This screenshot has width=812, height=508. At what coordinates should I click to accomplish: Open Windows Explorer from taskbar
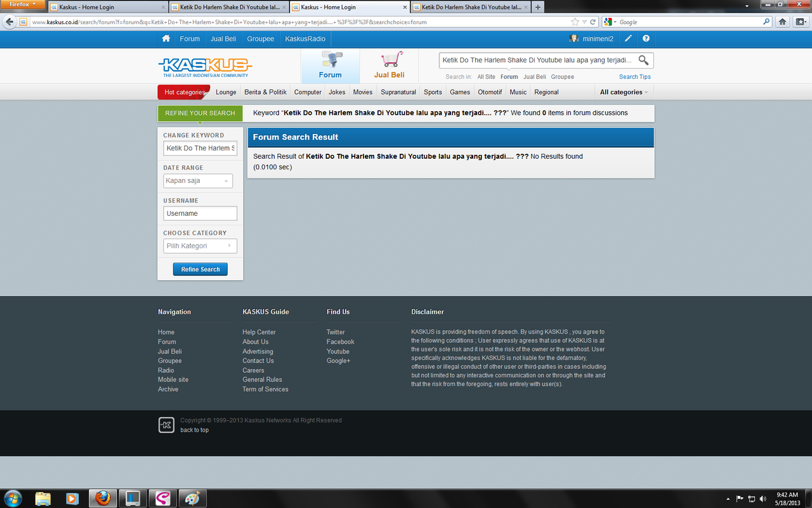pyautogui.click(x=43, y=498)
